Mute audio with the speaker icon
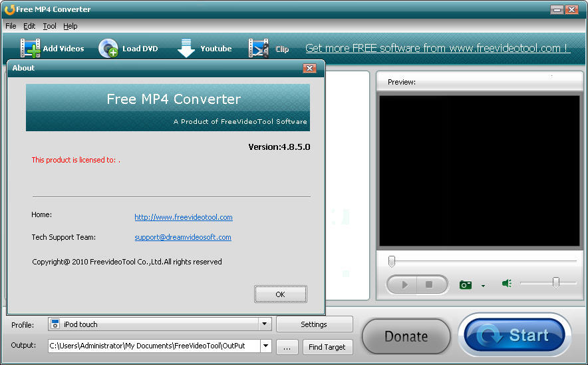Viewport: 588px width, 365px height. tap(507, 283)
